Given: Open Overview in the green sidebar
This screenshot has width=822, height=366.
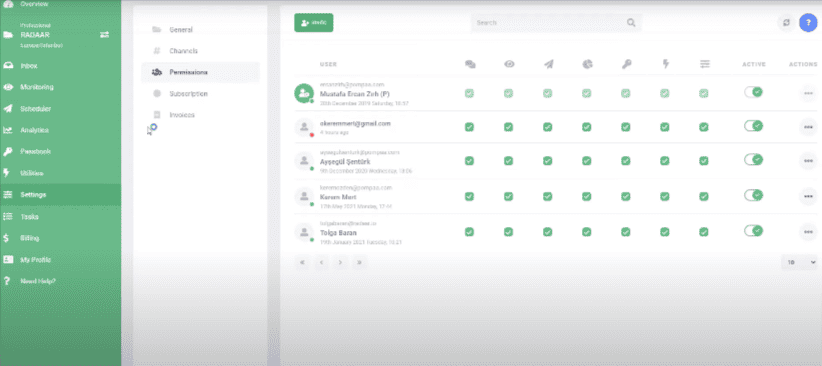Looking at the screenshot, I should [34, 4].
